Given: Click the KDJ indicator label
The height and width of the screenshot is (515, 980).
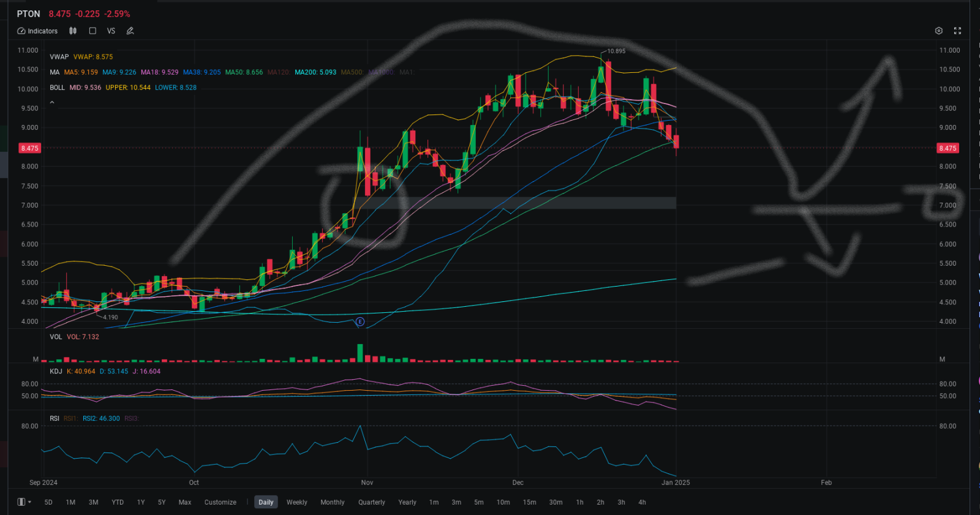Looking at the screenshot, I should (x=56, y=371).
